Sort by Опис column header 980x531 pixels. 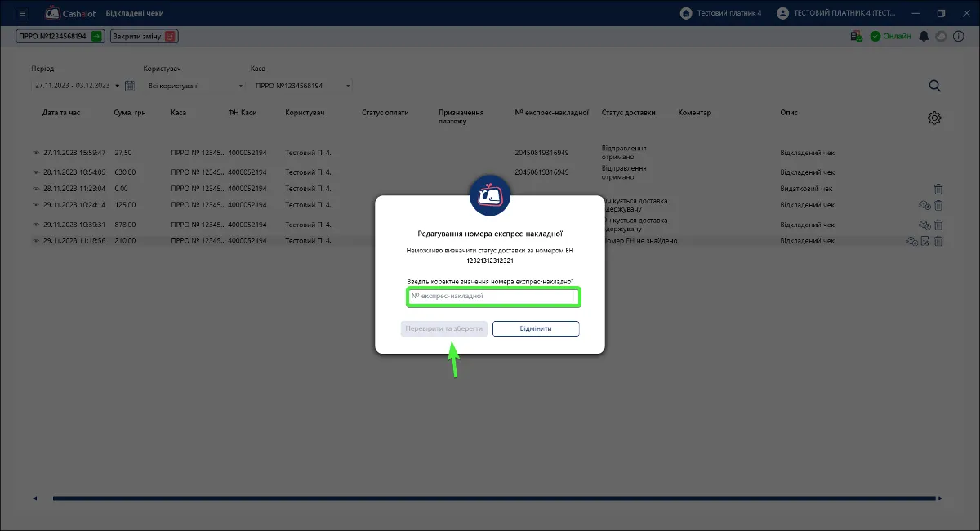789,113
